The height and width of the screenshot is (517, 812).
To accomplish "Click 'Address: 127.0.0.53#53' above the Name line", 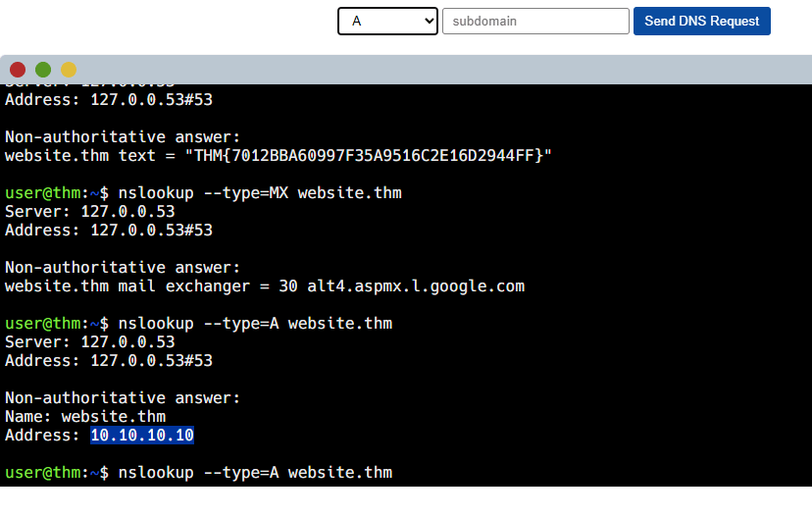I will coord(109,361).
